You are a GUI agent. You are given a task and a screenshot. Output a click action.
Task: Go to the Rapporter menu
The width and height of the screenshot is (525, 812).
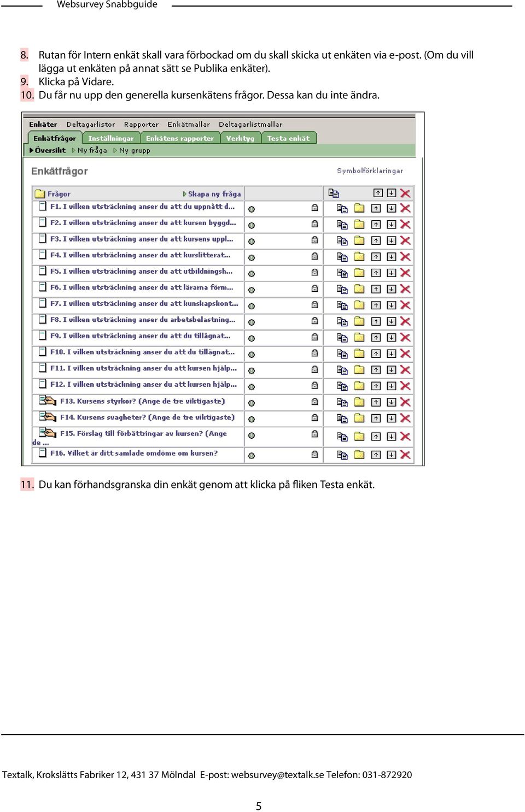141,125
